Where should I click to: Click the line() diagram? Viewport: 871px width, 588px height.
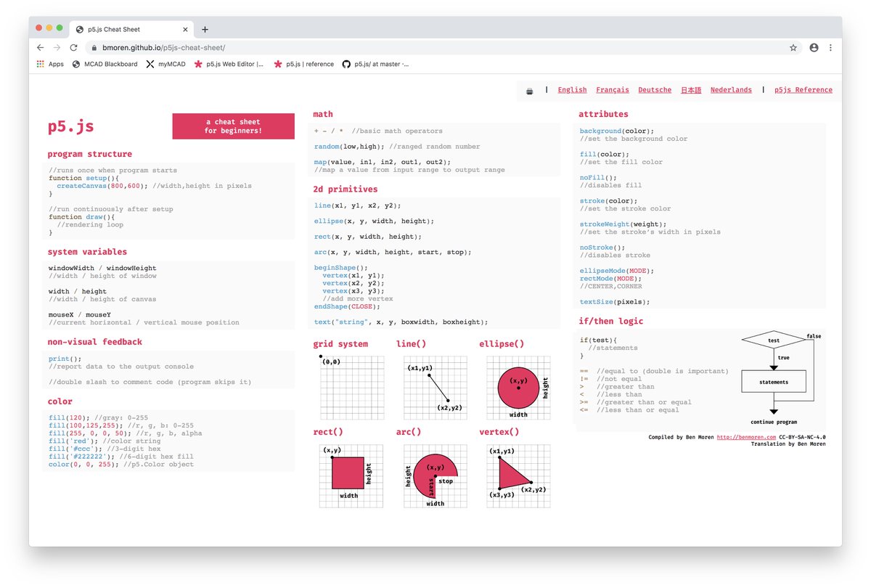pyautogui.click(x=435, y=387)
